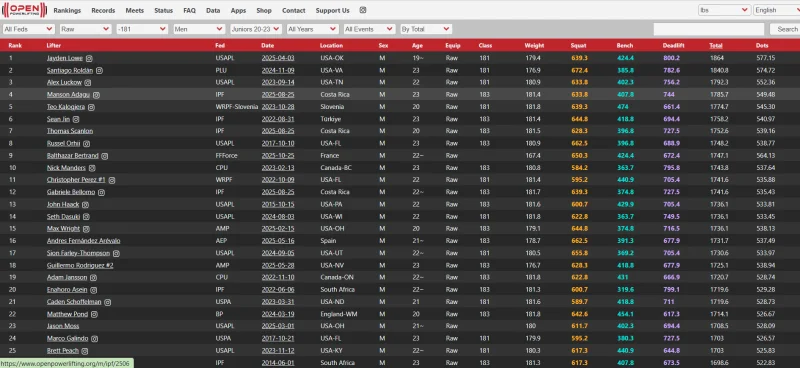This screenshot has width=800, height=368.
Task: Open the All Feds federation dropdown
Action: pos(29,29)
